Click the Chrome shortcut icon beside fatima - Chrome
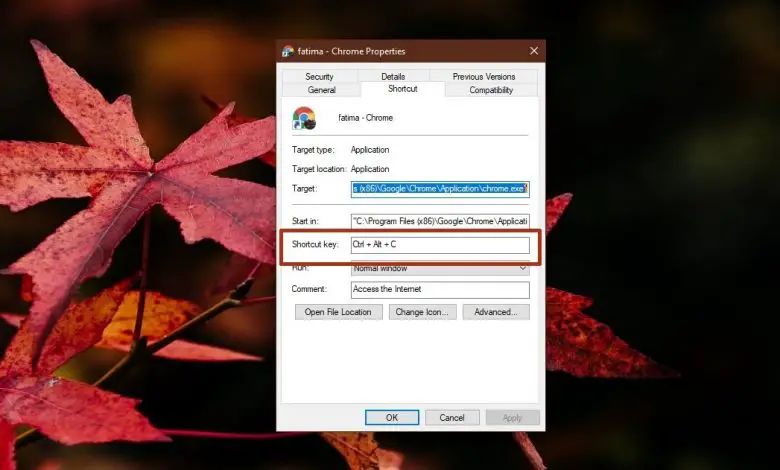 pyautogui.click(x=304, y=118)
